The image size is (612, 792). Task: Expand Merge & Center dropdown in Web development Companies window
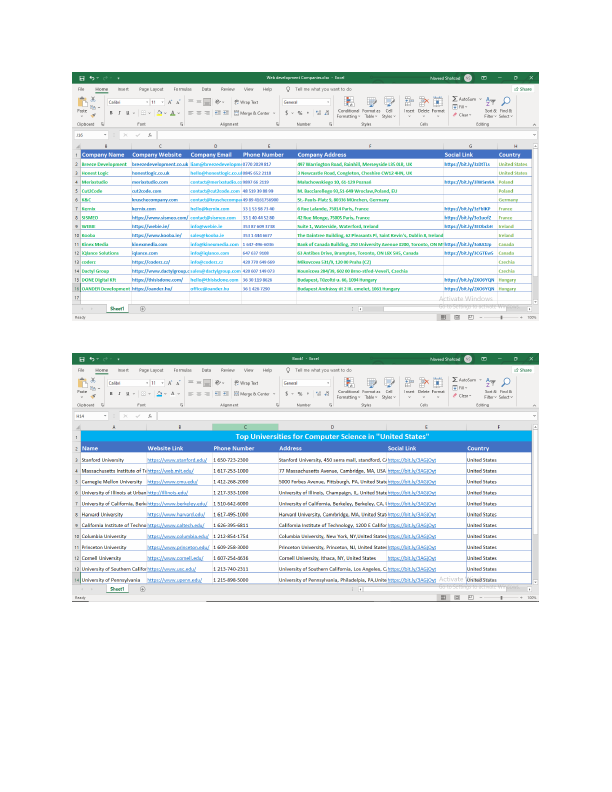point(274,113)
